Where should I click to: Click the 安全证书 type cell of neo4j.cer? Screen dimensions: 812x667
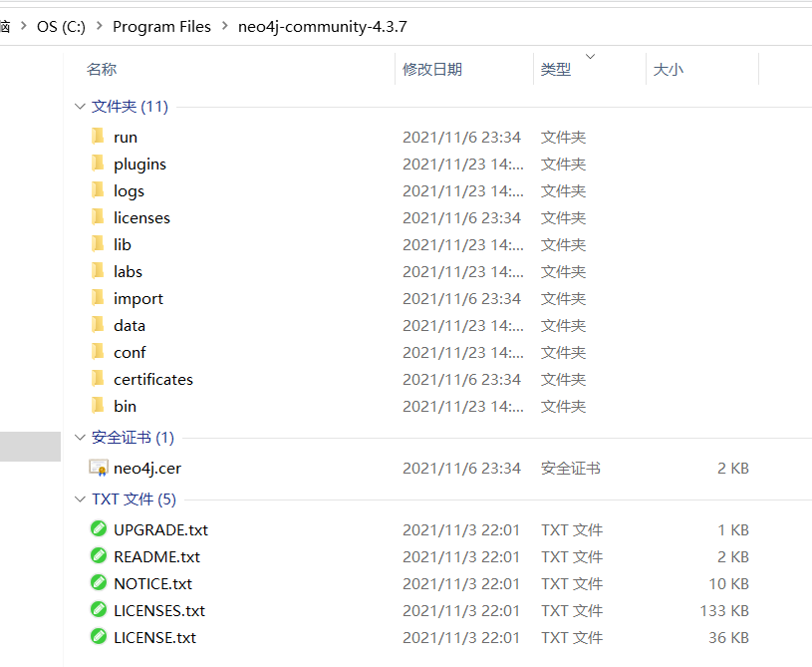point(570,469)
